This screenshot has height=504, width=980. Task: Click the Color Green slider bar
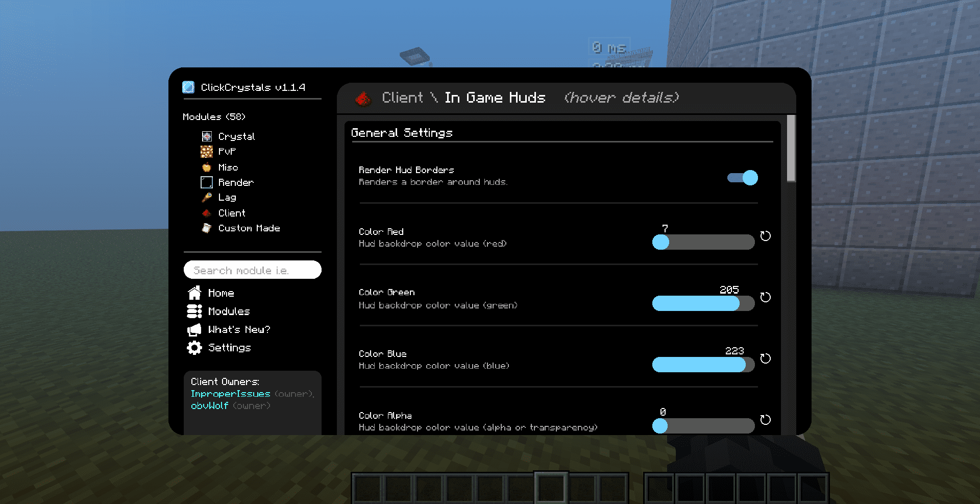703,304
